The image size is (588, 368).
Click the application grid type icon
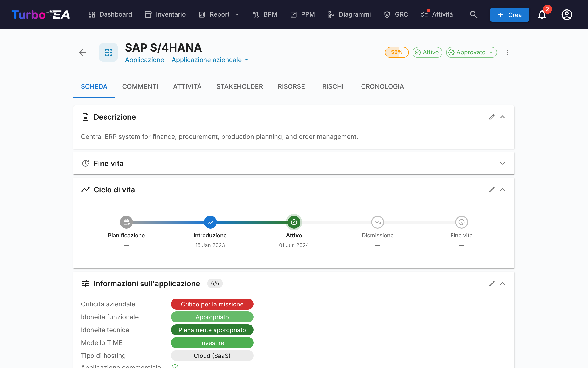[x=108, y=52]
